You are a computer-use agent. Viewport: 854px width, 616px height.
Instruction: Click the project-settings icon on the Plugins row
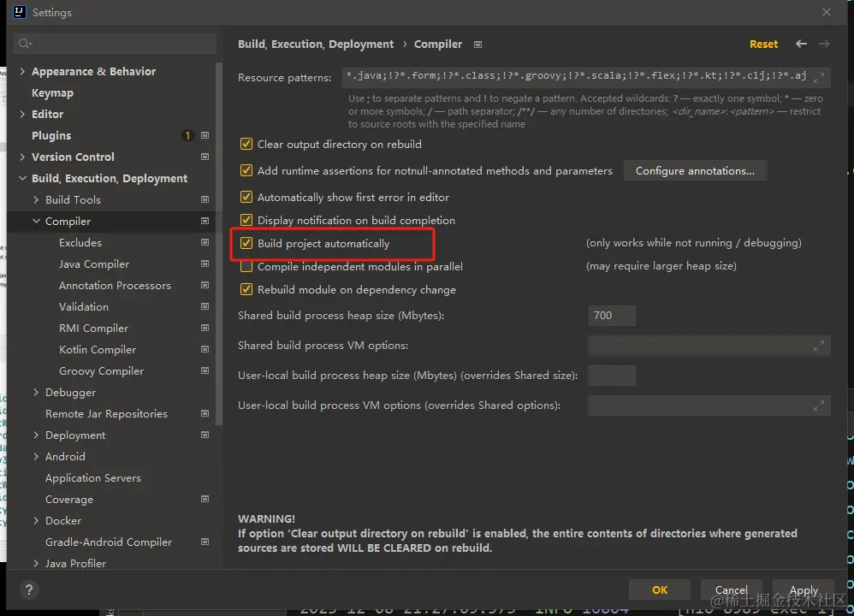(x=205, y=136)
